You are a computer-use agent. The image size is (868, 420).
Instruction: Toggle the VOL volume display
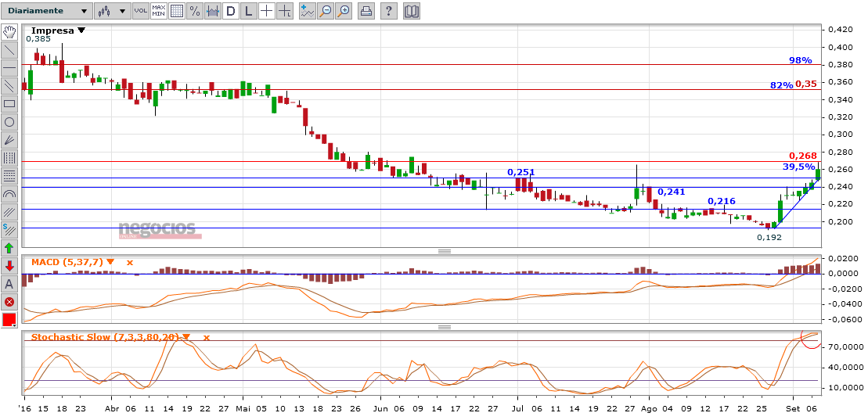140,11
